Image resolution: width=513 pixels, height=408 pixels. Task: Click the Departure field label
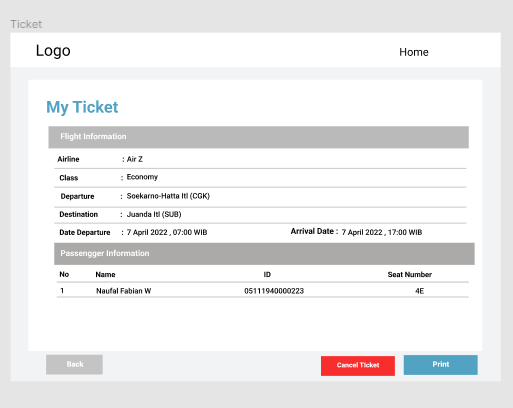pyautogui.click(x=77, y=196)
